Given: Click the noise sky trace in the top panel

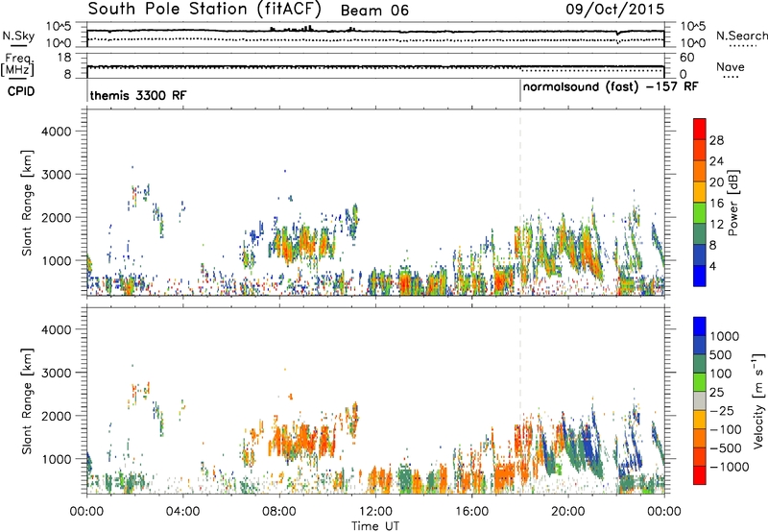Looking at the screenshot, I should tap(375, 32).
